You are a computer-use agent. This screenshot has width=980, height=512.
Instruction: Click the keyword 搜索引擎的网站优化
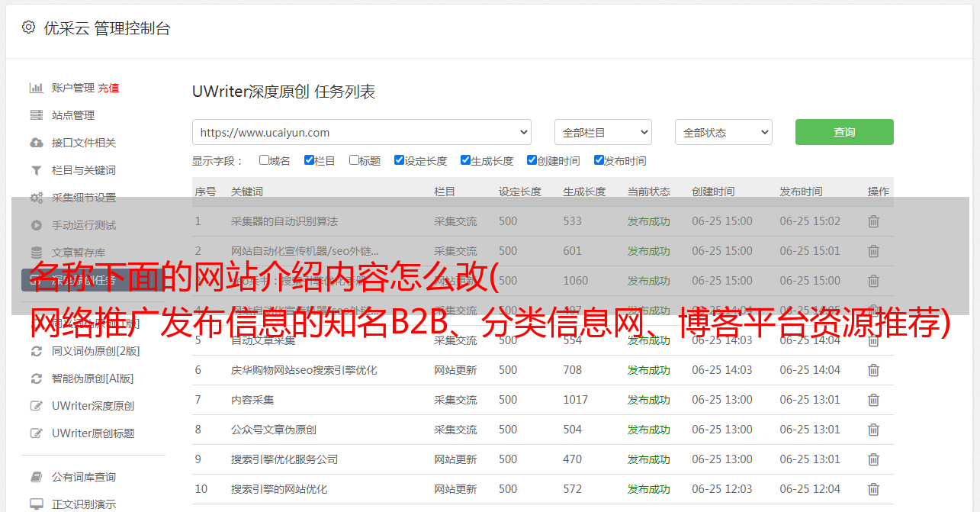tap(279, 489)
